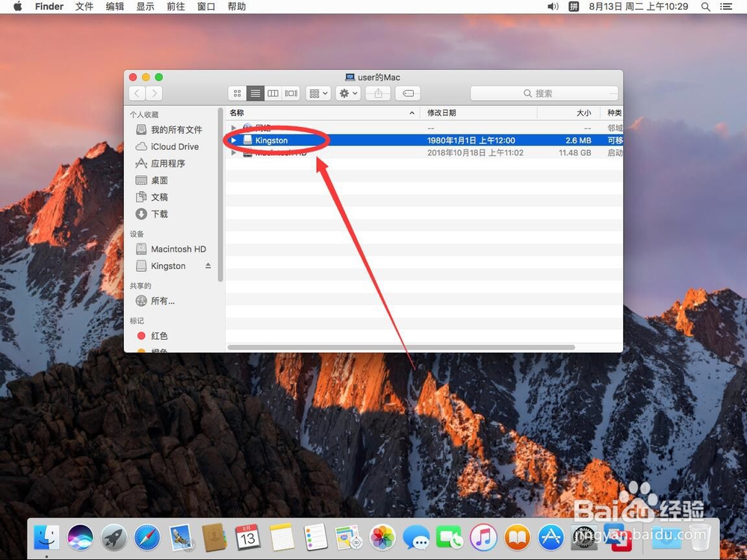Select Kingston in sidebar devices

click(161, 266)
